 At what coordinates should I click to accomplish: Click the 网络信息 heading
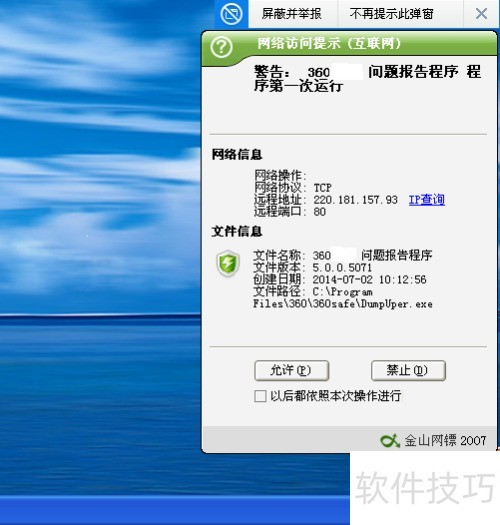pos(237,154)
